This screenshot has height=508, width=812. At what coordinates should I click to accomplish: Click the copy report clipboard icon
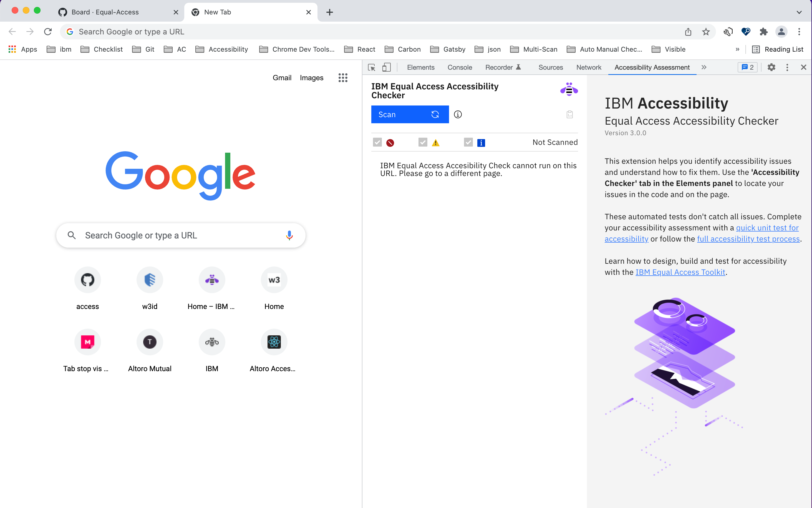[569, 114]
